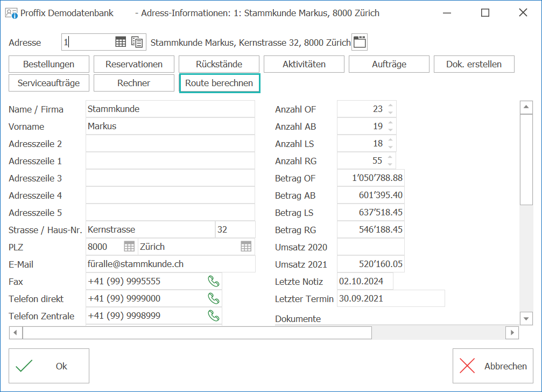542x392 pixels.
Task: Click the Fax number +41 (99) 9995555
Action: (x=124, y=282)
